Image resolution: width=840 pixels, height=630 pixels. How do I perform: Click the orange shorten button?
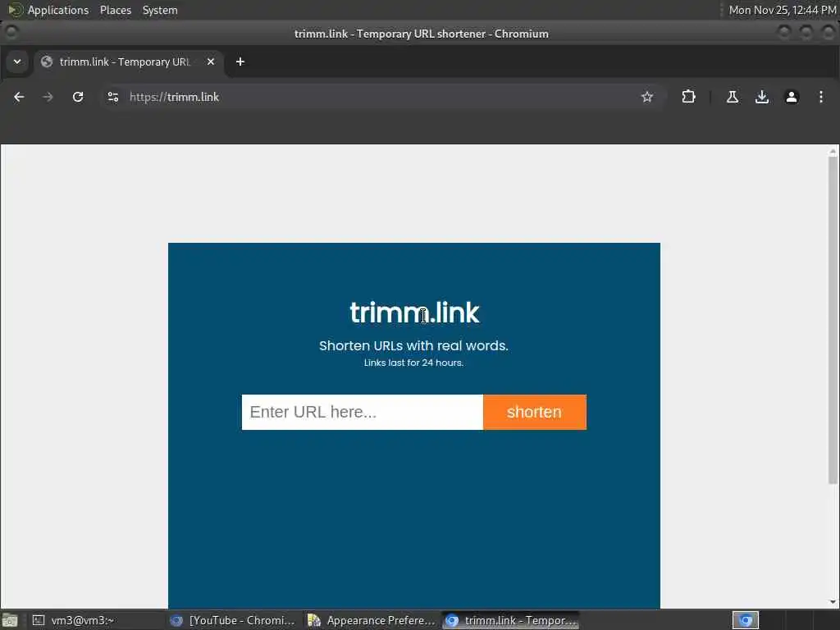pyautogui.click(x=535, y=412)
